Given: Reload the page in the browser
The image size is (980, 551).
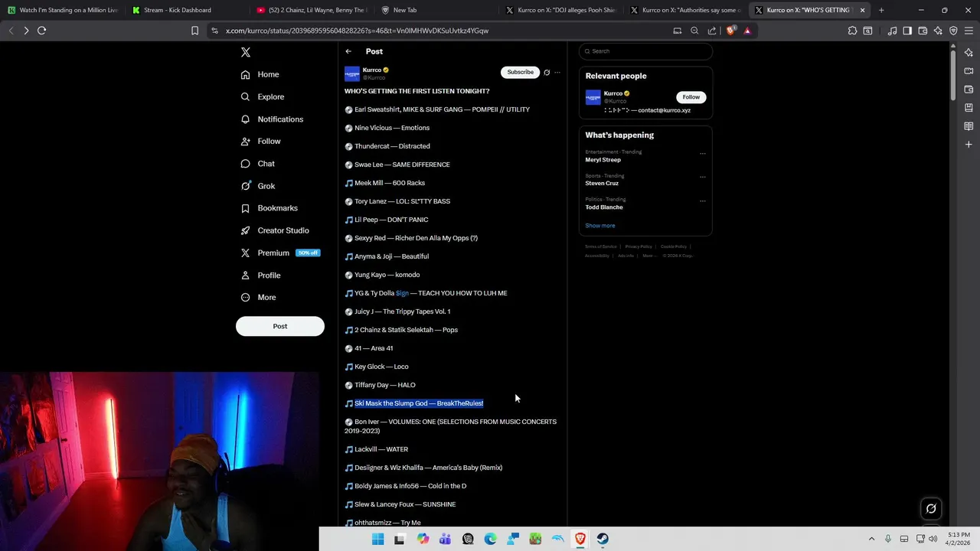Looking at the screenshot, I should click(41, 31).
